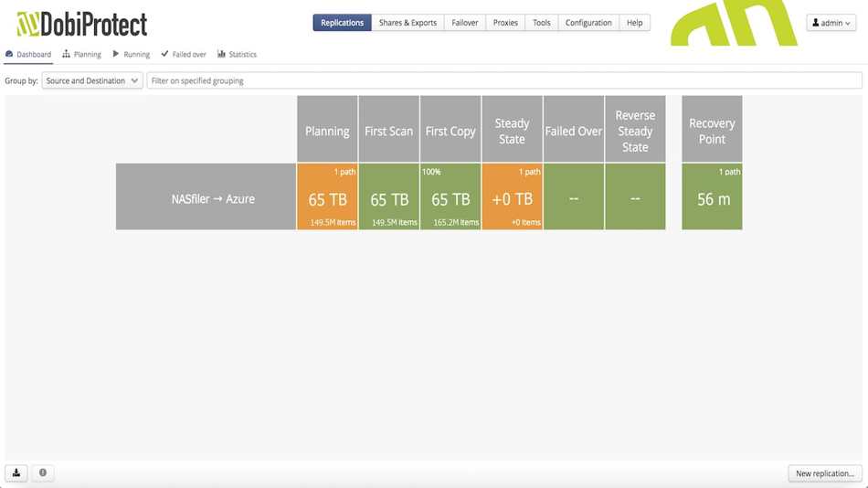Open the admin user menu
Screen dimensions: 868x488
click(831, 23)
